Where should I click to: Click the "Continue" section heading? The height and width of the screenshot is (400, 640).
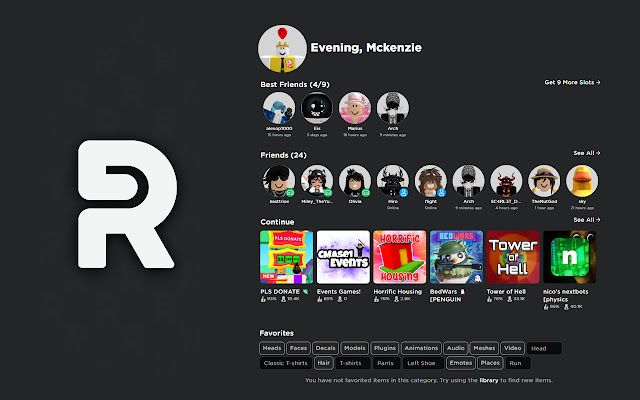click(x=277, y=222)
